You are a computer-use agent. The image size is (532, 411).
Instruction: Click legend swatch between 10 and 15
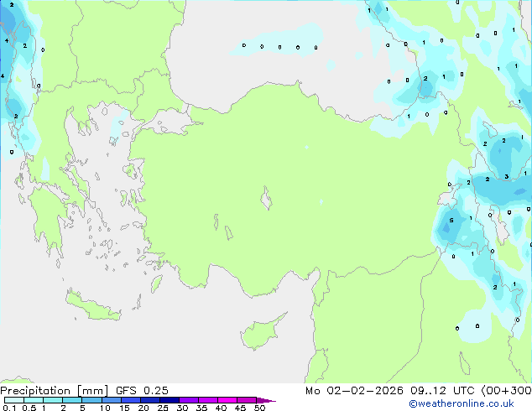point(111,400)
